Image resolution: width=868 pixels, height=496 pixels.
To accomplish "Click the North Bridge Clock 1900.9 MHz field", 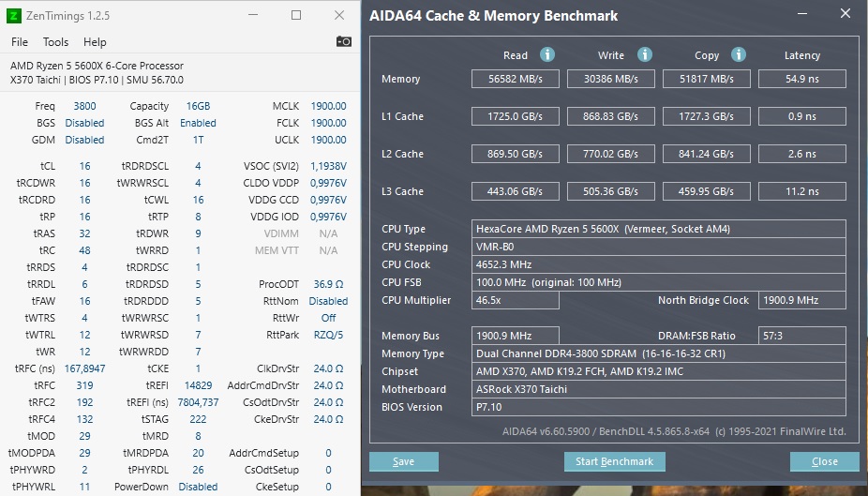I will click(x=802, y=300).
